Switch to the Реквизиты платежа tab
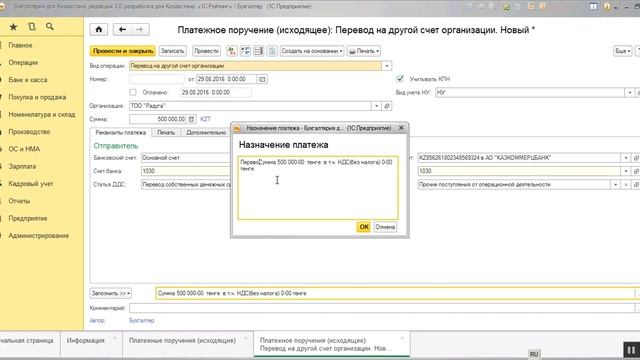The height and width of the screenshot is (360, 640). coord(120,133)
